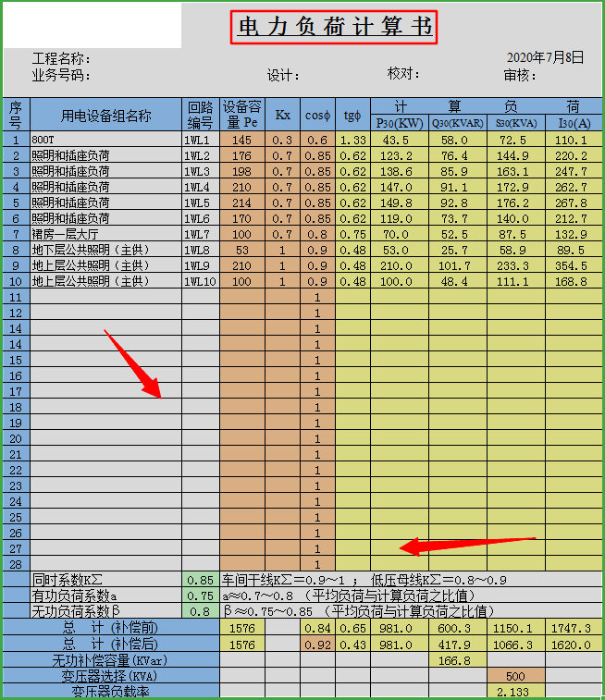The height and width of the screenshot is (700, 605).
Task: Select the S30(KVA) column header
Action: point(516,123)
